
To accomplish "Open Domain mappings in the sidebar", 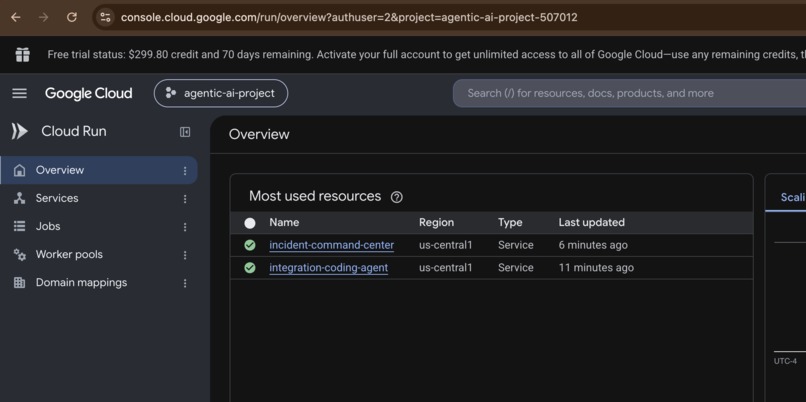I will tap(81, 283).
